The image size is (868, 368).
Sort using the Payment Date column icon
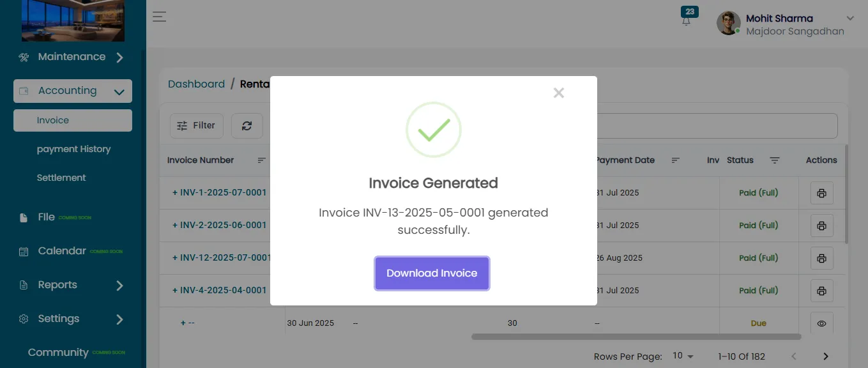pos(676,160)
